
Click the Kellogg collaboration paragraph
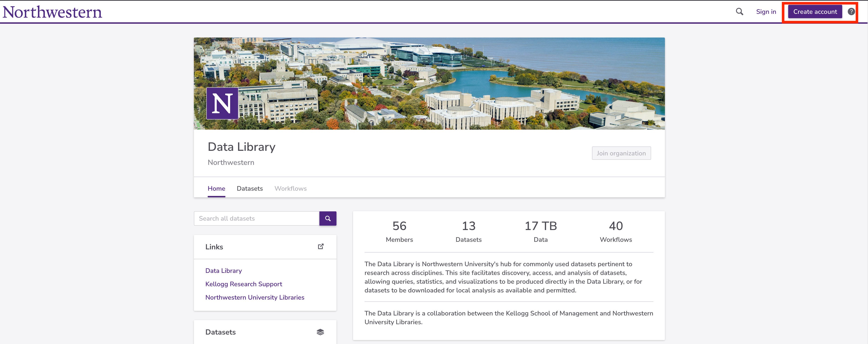(x=509, y=318)
